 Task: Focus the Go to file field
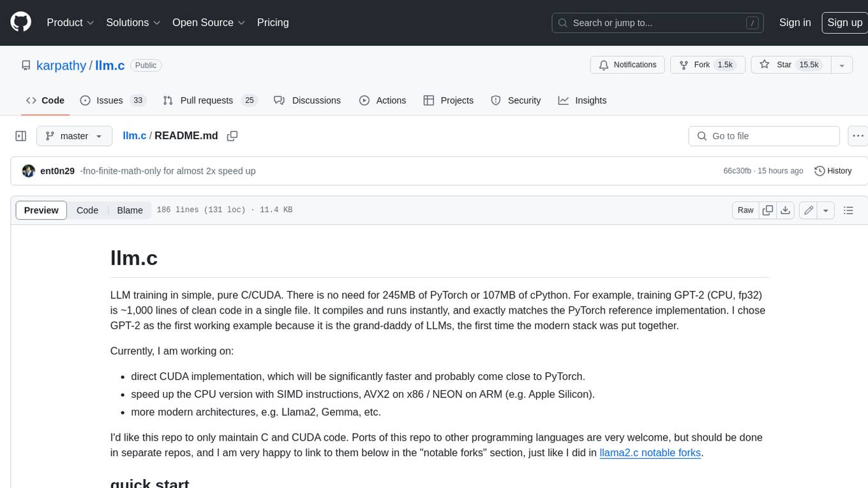point(764,136)
